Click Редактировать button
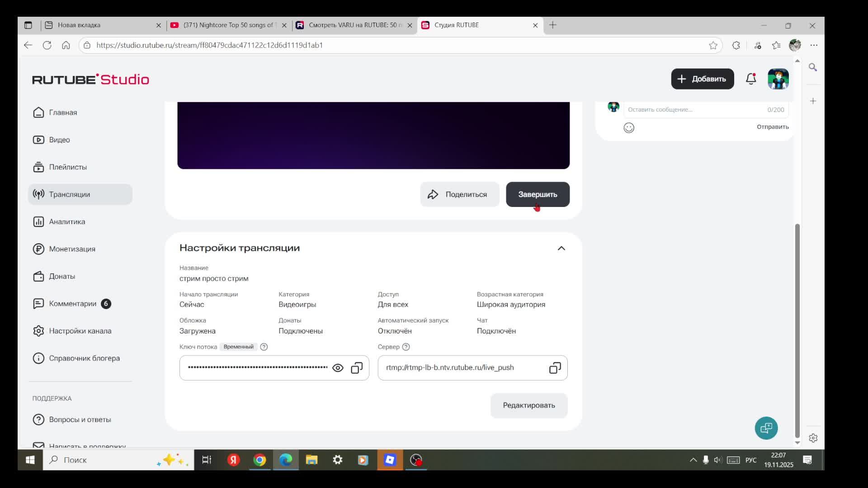The width and height of the screenshot is (868, 488). click(528, 405)
